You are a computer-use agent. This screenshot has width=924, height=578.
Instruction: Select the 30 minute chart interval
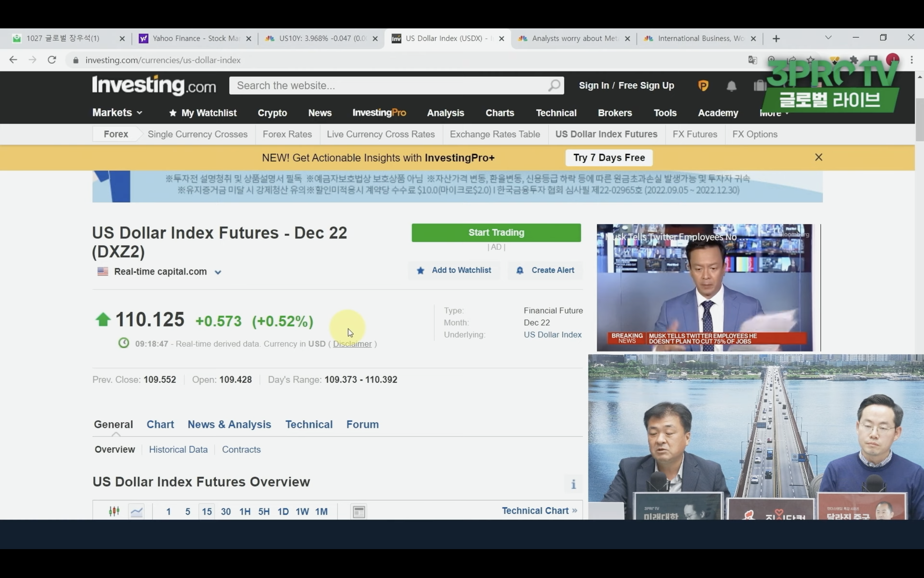(x=226, y=511)
